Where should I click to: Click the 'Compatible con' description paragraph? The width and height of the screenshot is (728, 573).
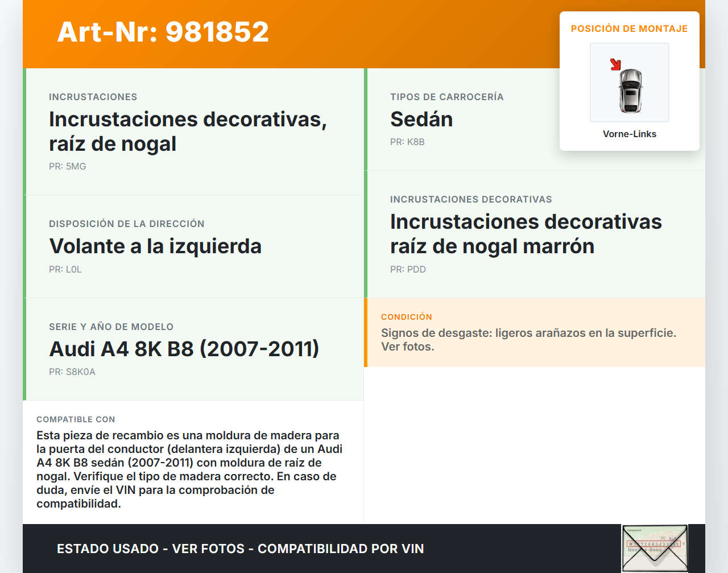click(189, 469)
